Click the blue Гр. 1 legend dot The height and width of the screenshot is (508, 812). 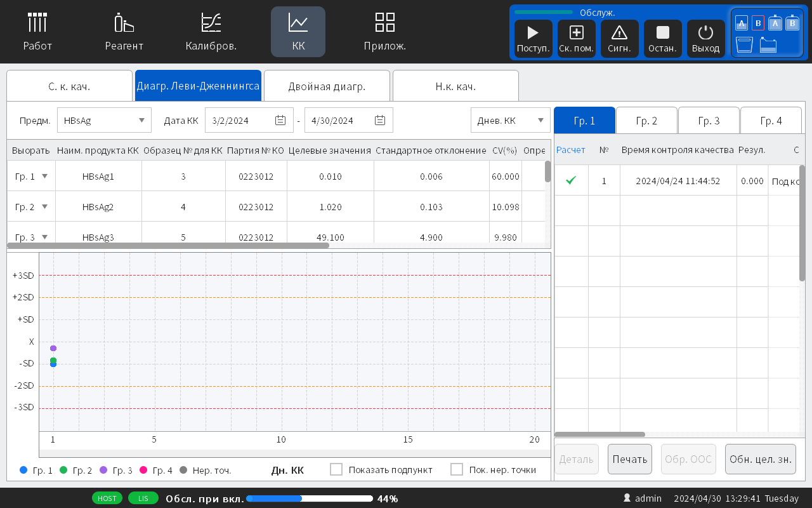(23, 470)
